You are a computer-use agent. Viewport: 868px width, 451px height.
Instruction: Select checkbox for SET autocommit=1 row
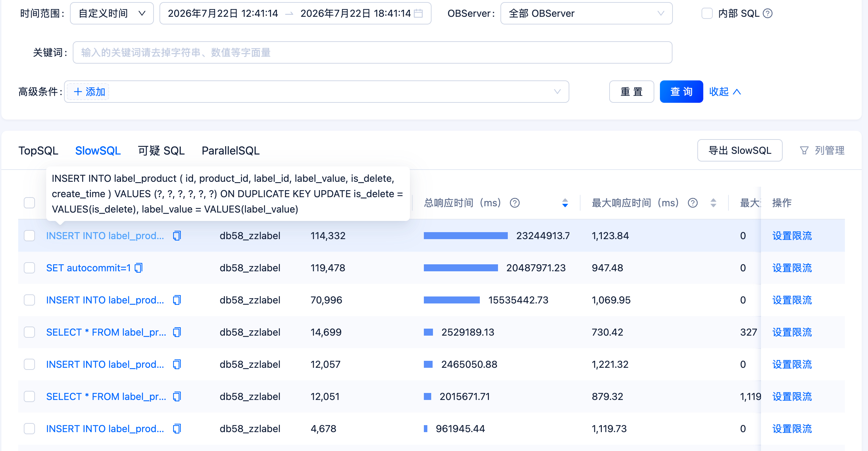(x=29, y=268)
